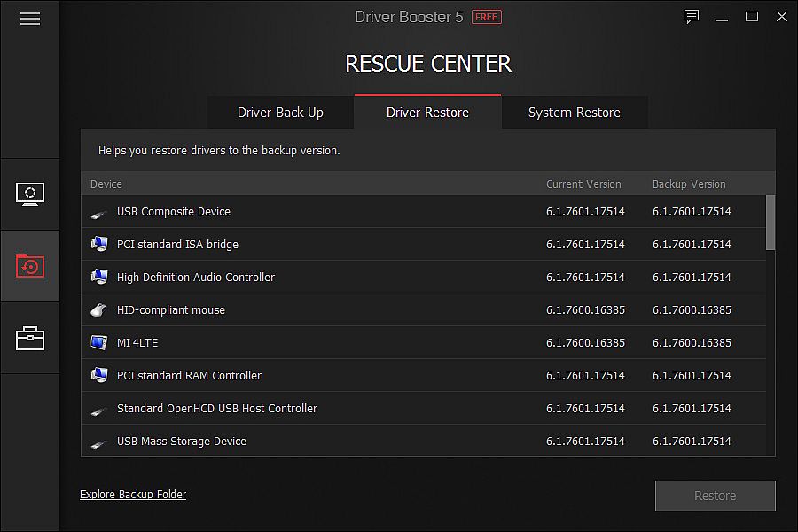Open the feedback chat icon
798x532 pixels.
point(691,17)
